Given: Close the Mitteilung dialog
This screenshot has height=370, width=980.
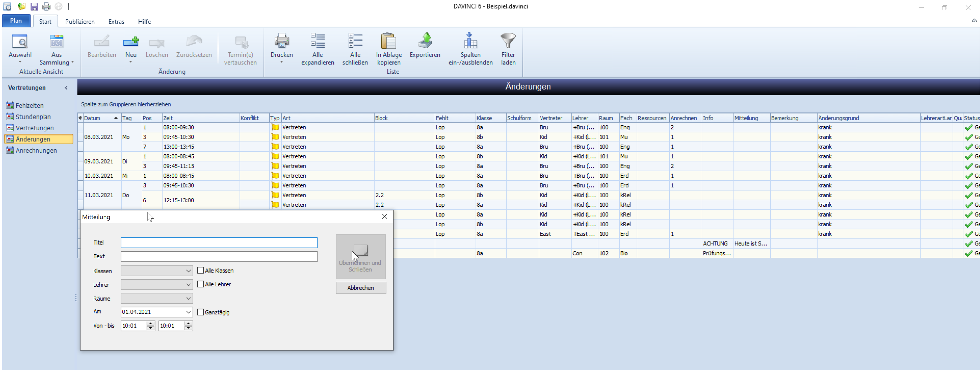Looking at the screenshot, I should point(384,216).
